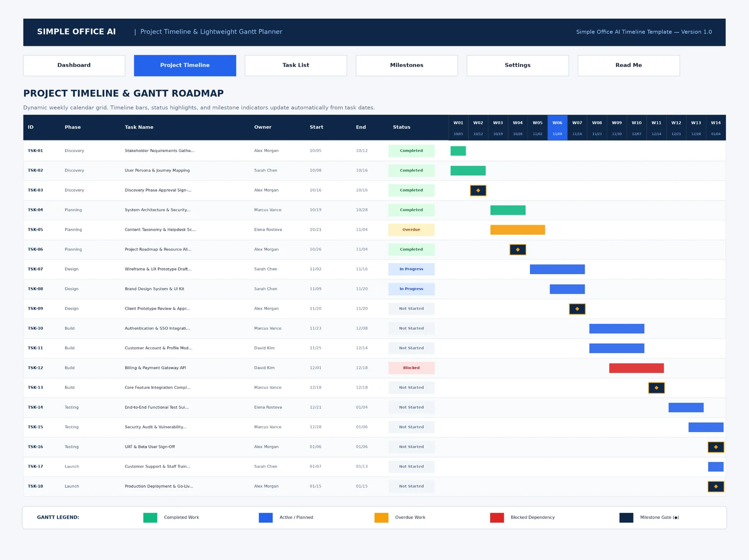Image resolution: width=749 pixels, height=560 pixels.
Task: Click the red TSK-12 blocked Gantt bar
Action: pyautogui.click(x=637, y=368)
